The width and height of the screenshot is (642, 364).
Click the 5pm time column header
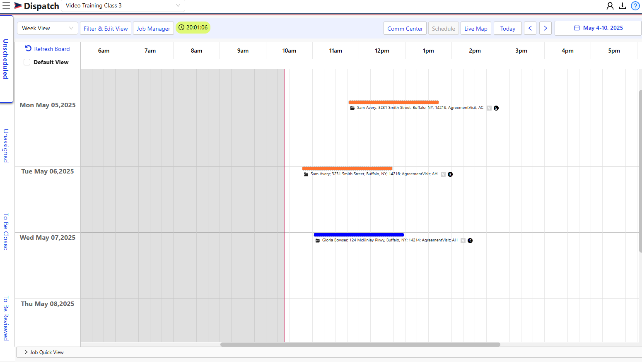tap(614, 51)
